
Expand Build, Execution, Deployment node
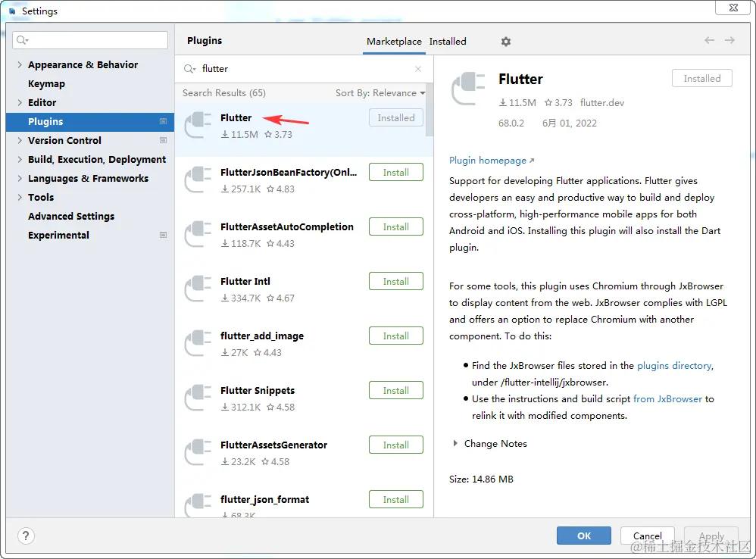[20, 160]
